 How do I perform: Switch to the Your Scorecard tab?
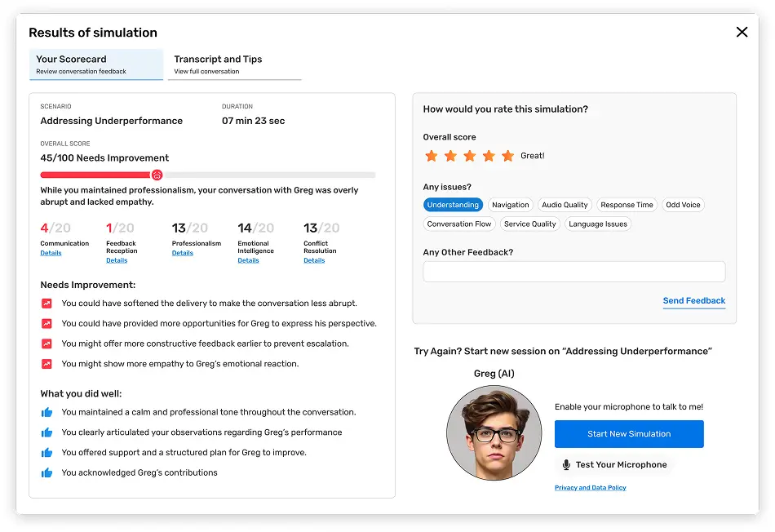pos(96,64)
